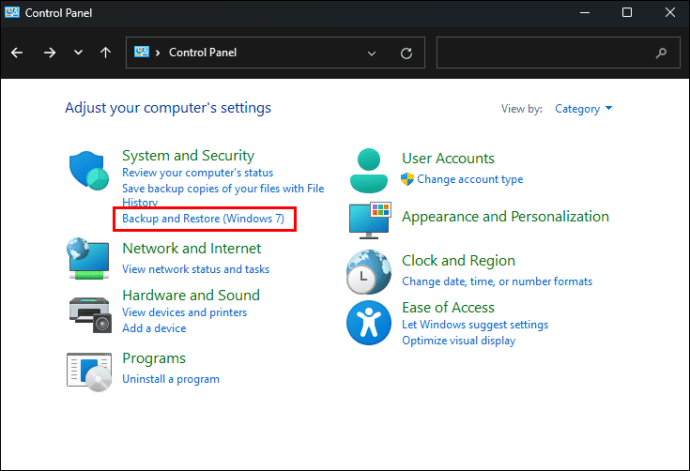Open Ease of Access category
The image size is (690, 471).
coord(448,307)
